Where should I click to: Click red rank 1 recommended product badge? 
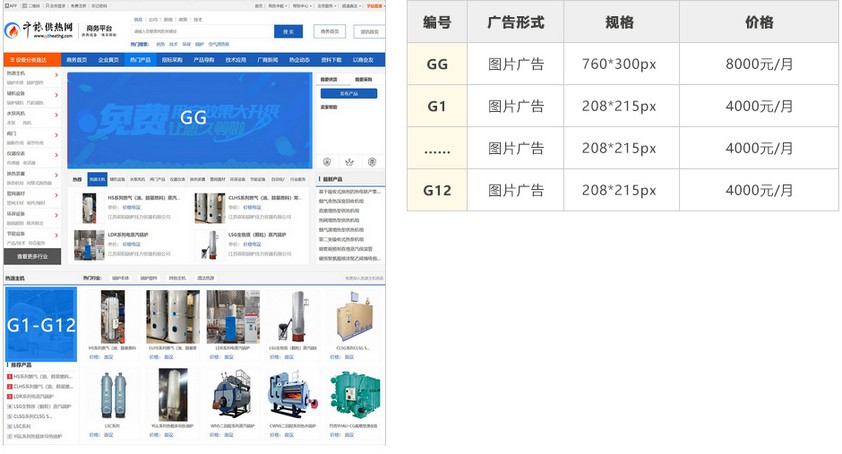pyautogui.click(x=9, y=376)
